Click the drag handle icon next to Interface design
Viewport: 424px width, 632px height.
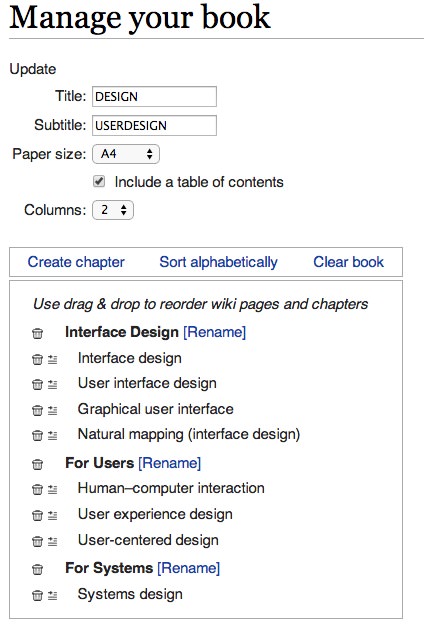(52, 359)
